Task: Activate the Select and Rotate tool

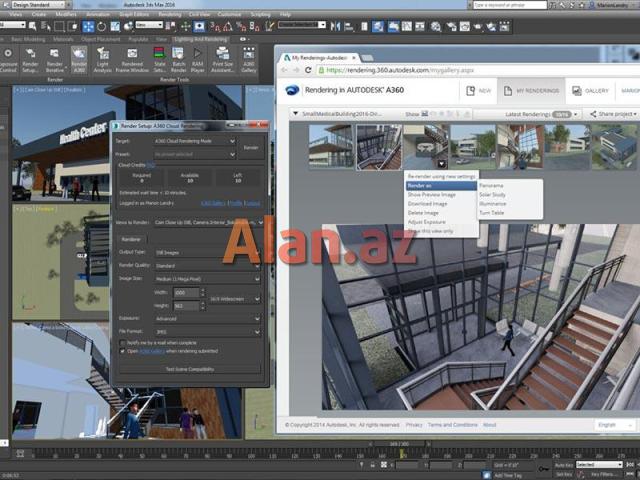Action: click(101, 27)
